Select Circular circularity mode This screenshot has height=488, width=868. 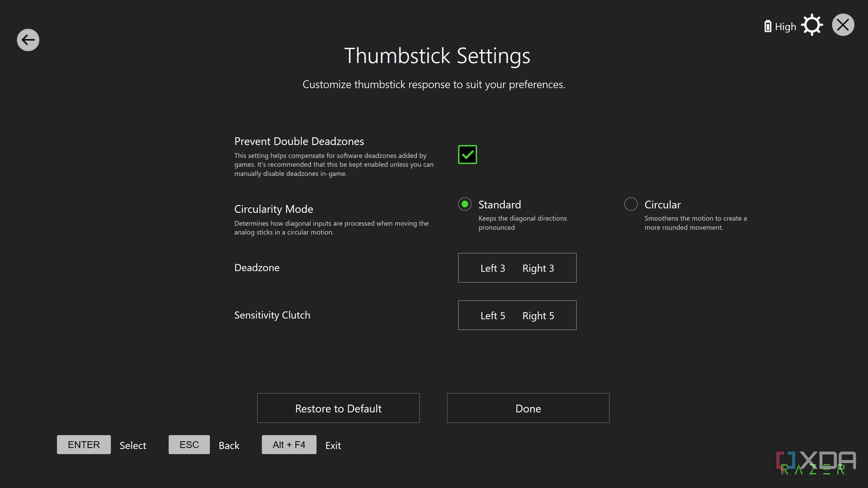[631, 204]
